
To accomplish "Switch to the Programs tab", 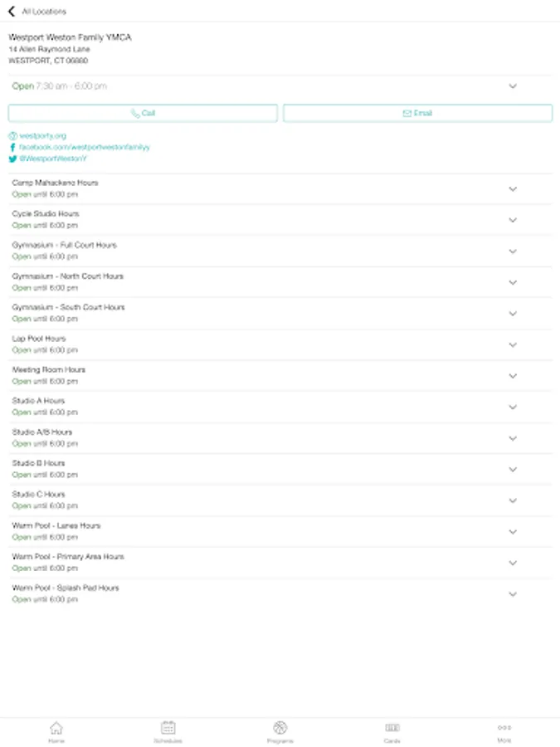I will pyautogui.click(x=280, y=732).
